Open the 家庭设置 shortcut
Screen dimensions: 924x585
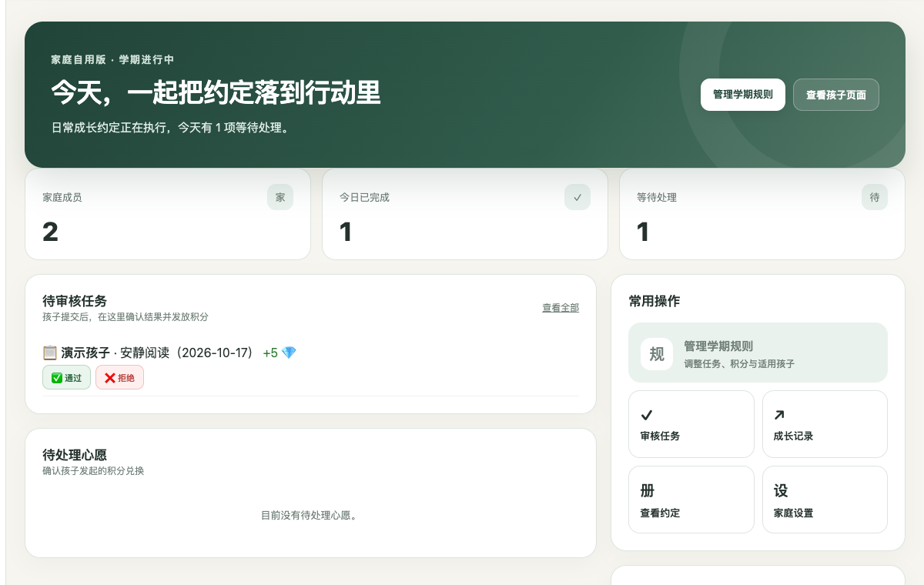click(825, 500)
